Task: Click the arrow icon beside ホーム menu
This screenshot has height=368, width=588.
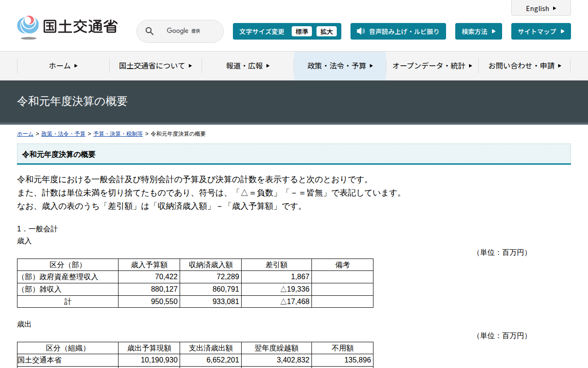Action: click(x=76, y=66)
